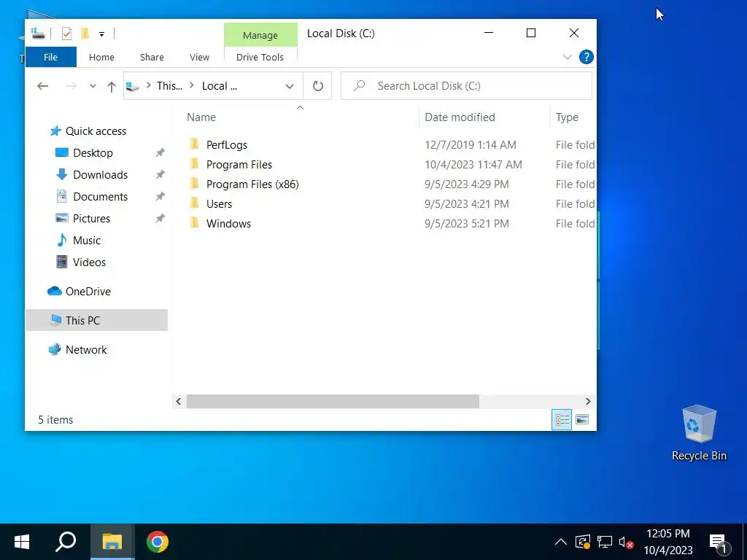Open the File menu tab
The width and height of the screenshot is (747, 560).
click(50, 57)
